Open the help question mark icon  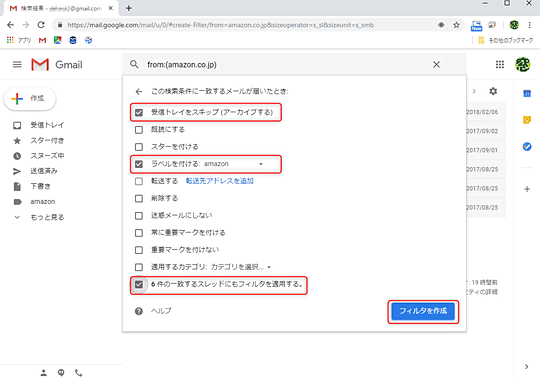point(139,311)
